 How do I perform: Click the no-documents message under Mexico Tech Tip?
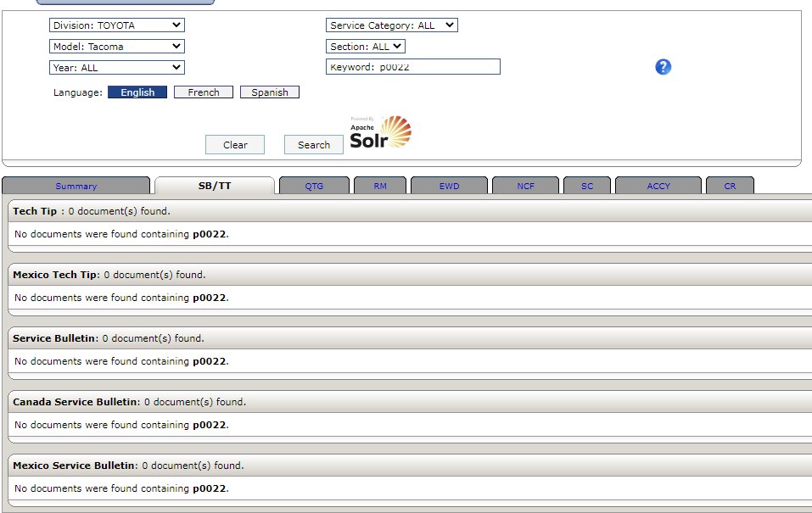click(121, 298)
